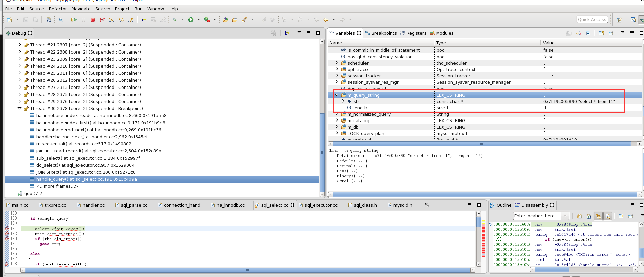The width and height of the screenshot is (644, 277).
Task: Select the JOIN::exec() stack frame
Action: tap(86, 172)
